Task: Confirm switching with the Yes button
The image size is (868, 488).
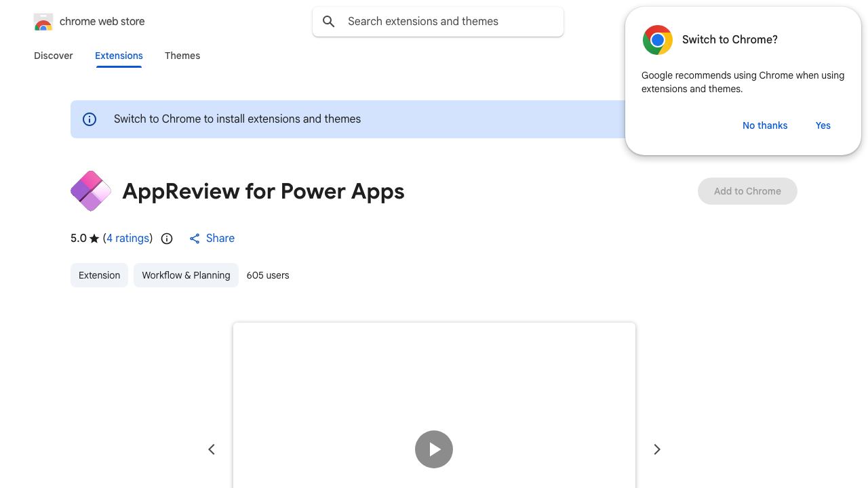Action: pyautogui.click(x=823, y=125)
